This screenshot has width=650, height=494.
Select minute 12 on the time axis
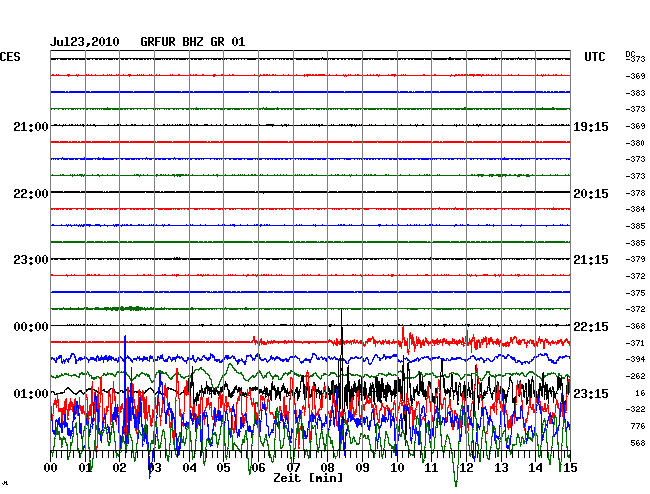coord(466,468)
